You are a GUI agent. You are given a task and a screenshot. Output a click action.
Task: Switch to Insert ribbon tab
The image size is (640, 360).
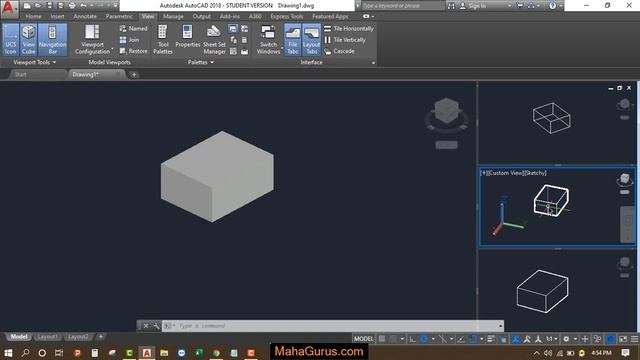tap(57, 16)
